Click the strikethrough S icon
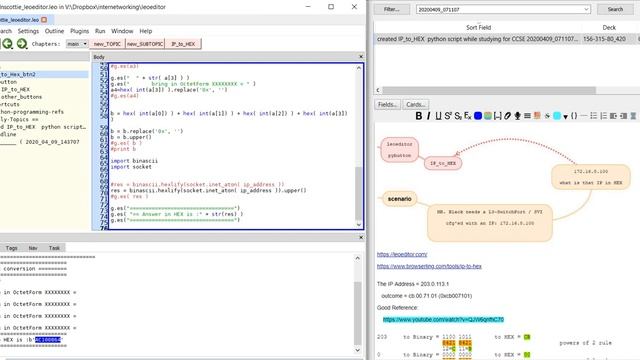This screenshot has width=640, height=360. [547, 116]
